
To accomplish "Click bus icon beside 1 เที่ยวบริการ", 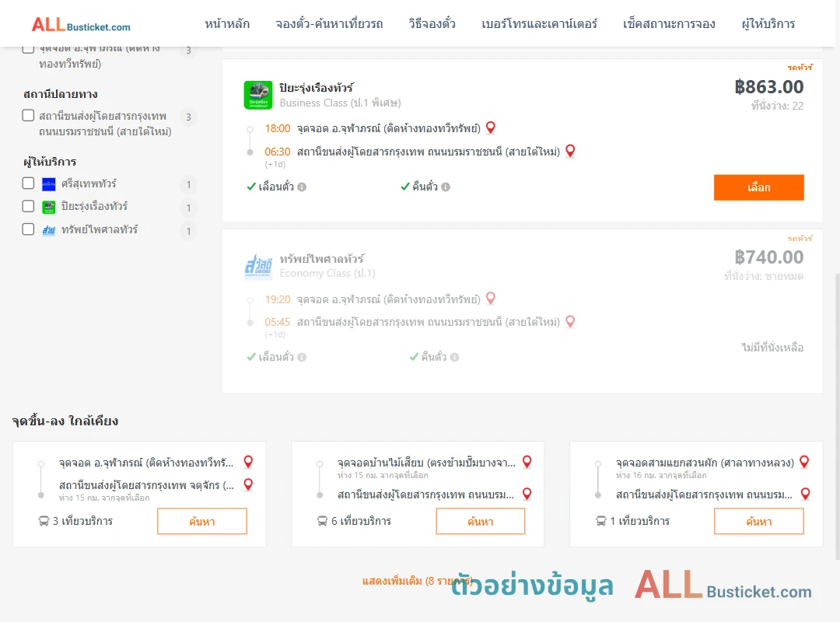I will pyautogui.click(x=601, y=521).
